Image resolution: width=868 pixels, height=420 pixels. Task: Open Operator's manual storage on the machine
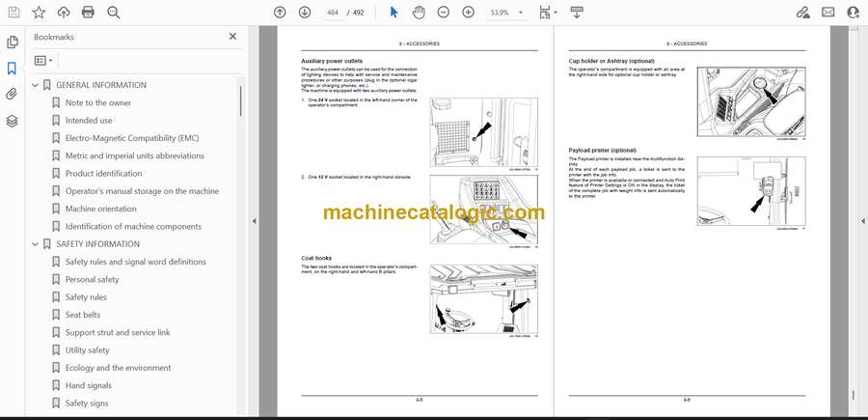143,191
